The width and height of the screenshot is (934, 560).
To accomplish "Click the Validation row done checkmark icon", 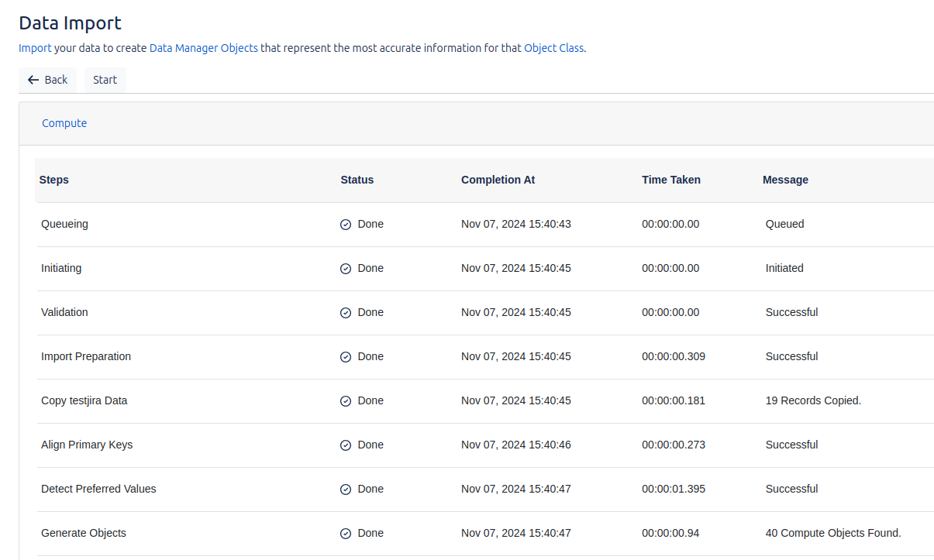I will pyautogui.click(x=346, y=313).
